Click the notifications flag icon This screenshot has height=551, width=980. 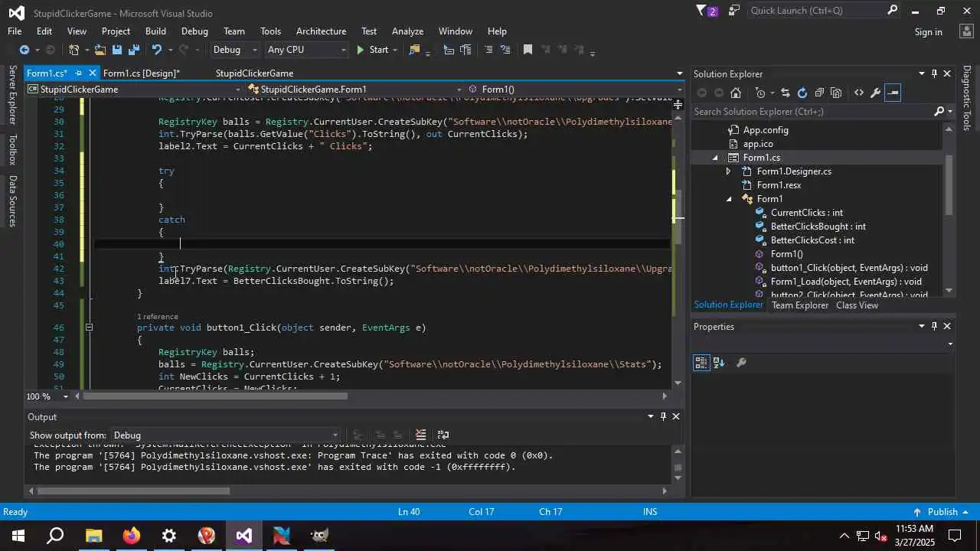[706, 11]
